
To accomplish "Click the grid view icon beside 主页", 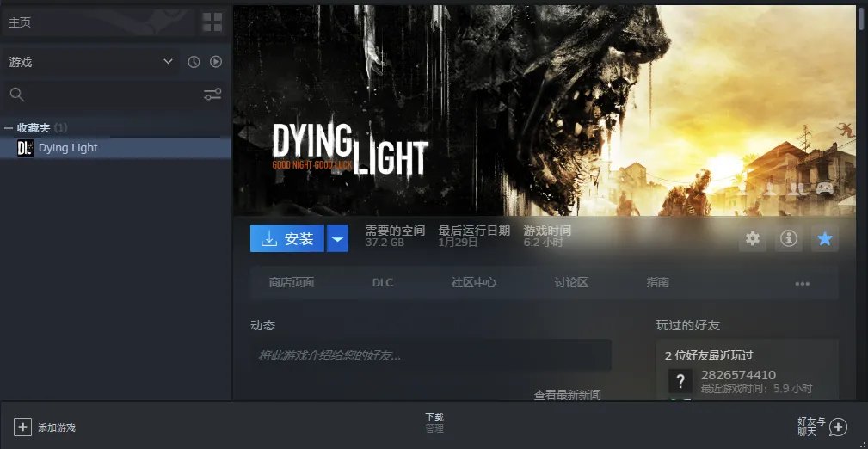I will click(x=212, y=22).
